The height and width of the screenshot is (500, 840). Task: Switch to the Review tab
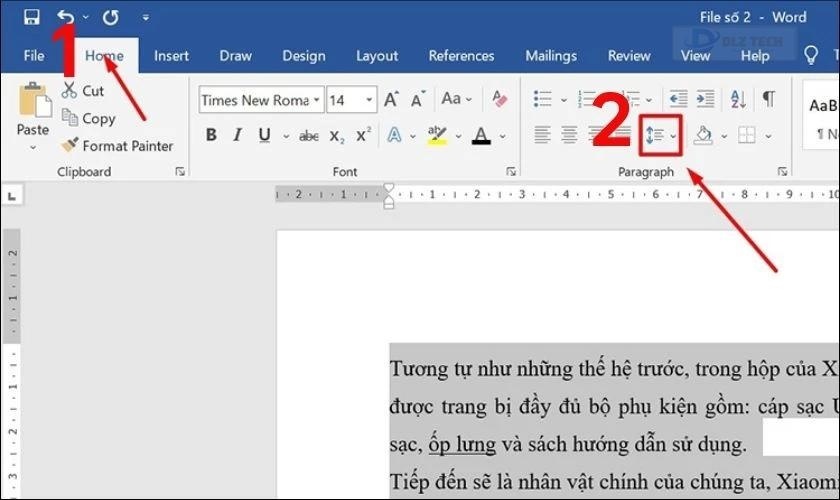[x=629, y=56]
